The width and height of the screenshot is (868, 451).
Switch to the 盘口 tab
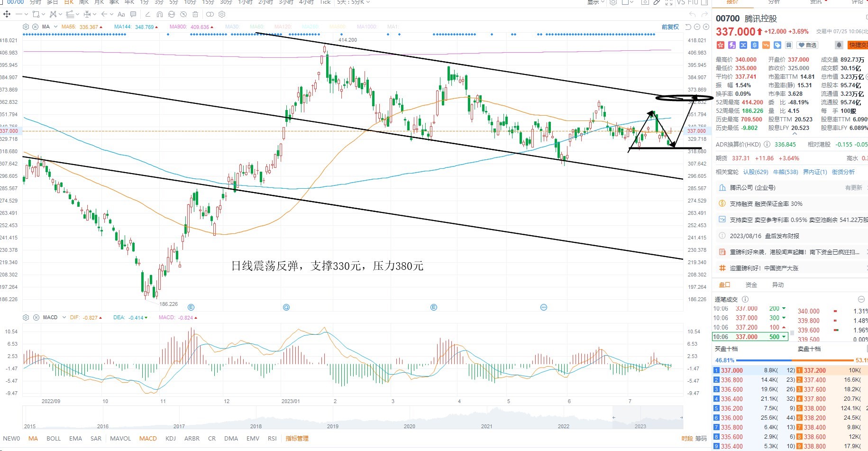pyautogui.click(x=724, y=285)
